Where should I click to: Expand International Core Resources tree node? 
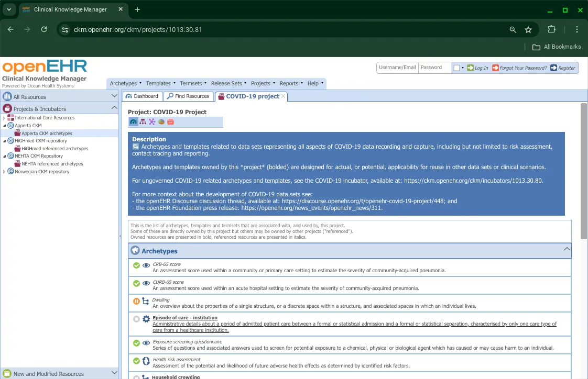pos(4,118)
